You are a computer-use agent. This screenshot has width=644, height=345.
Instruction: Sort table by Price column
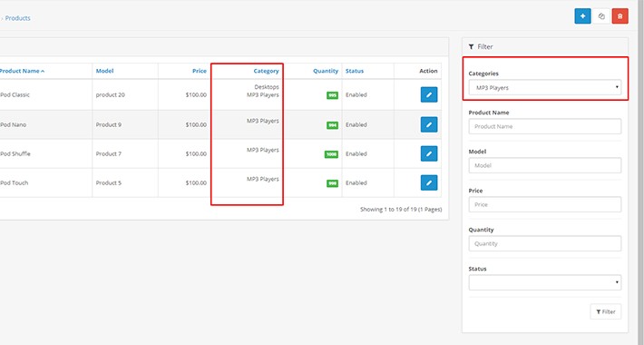click(x=200, y=71)
